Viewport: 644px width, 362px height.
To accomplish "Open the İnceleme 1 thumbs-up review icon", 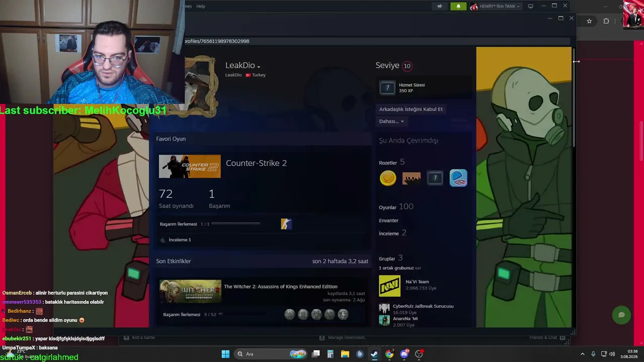I will pos(163,240).
